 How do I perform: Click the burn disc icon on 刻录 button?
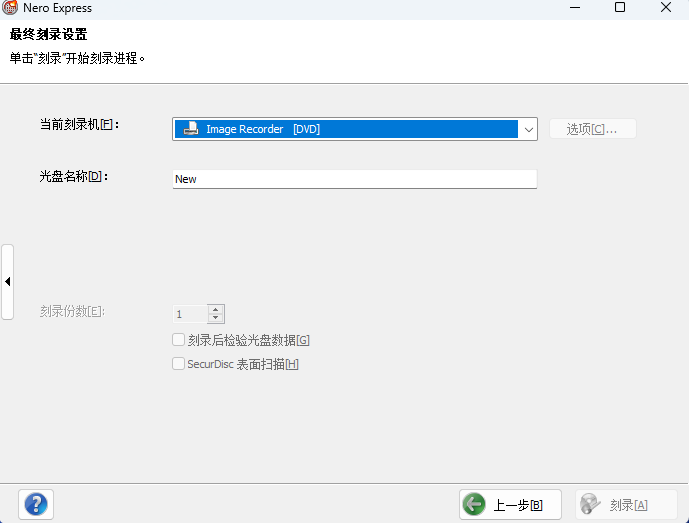tap(591, 505)
